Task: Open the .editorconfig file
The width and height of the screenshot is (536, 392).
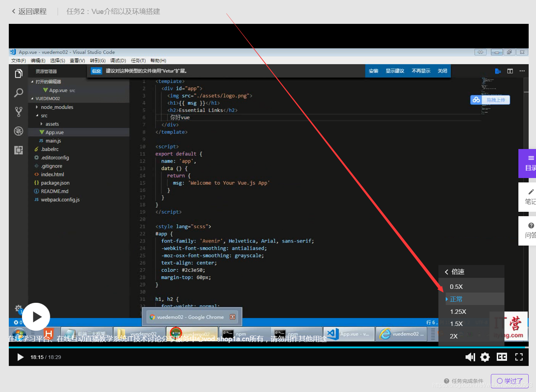Action: pos(79,158)
